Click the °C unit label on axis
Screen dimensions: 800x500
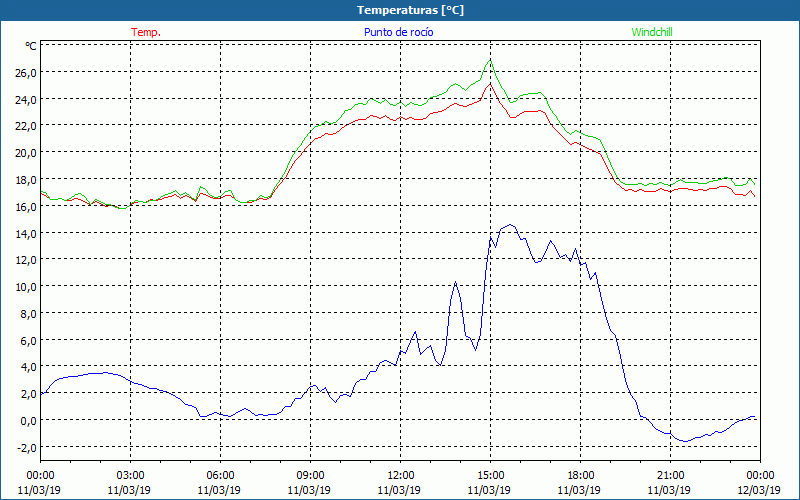point(31,46)
